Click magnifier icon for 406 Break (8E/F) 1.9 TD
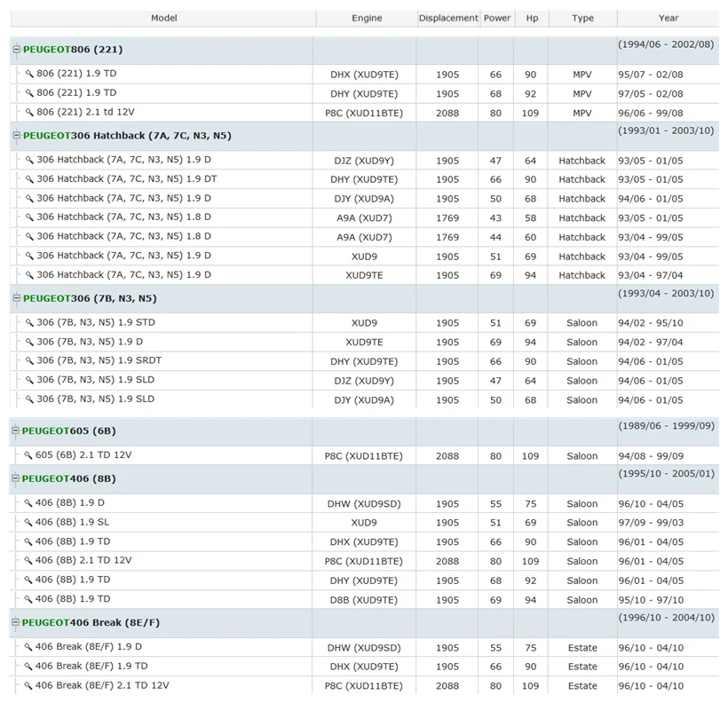This screenshot has height=703, width=728. 28,667
